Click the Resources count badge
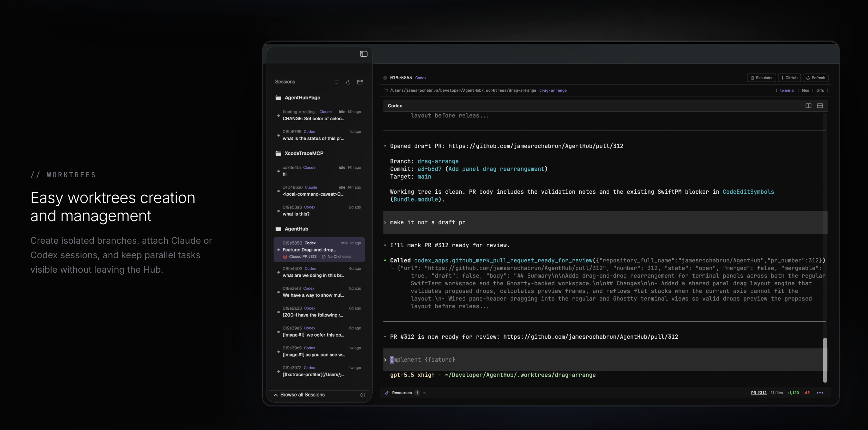 (417, 393)
